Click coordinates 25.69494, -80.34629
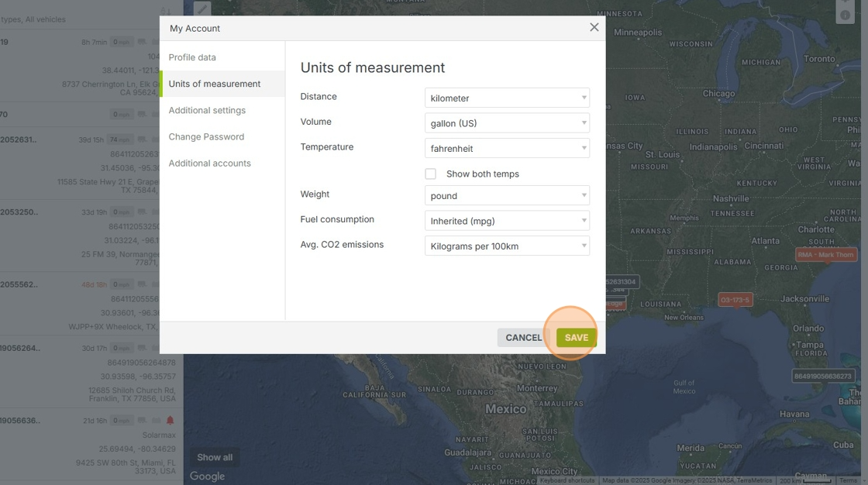The height and width of the screenshot is (485, 868). coord(137,449)
